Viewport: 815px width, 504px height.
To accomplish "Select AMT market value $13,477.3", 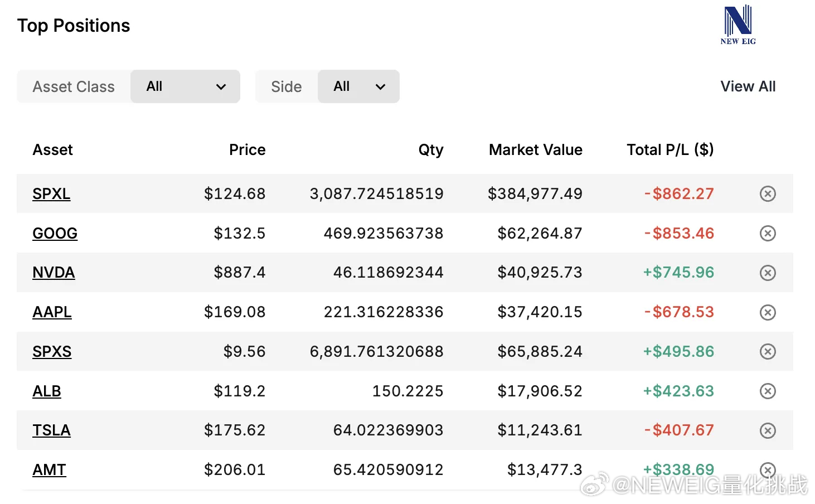I will click(545, 470).
